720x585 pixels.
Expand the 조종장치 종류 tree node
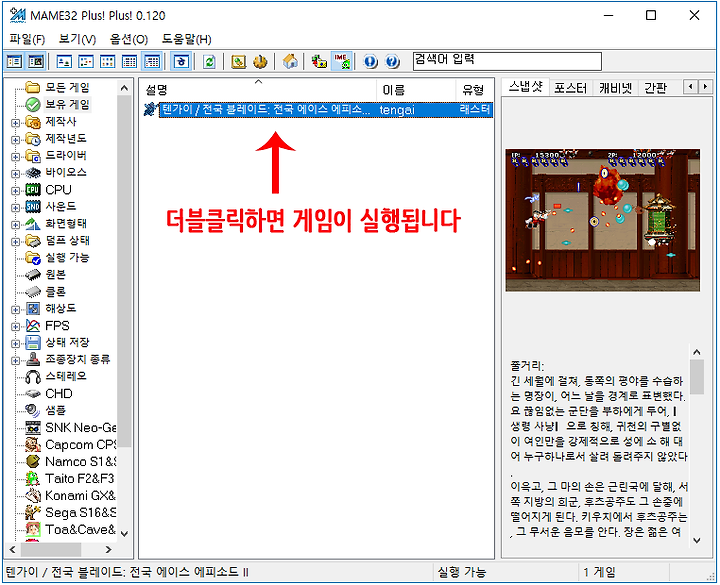coord(15,360)
